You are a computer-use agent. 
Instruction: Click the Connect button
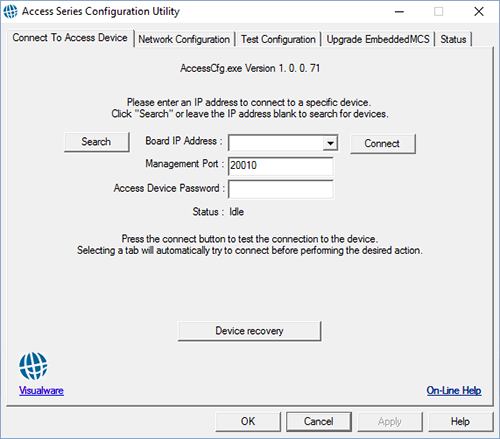tap(382, 144)
